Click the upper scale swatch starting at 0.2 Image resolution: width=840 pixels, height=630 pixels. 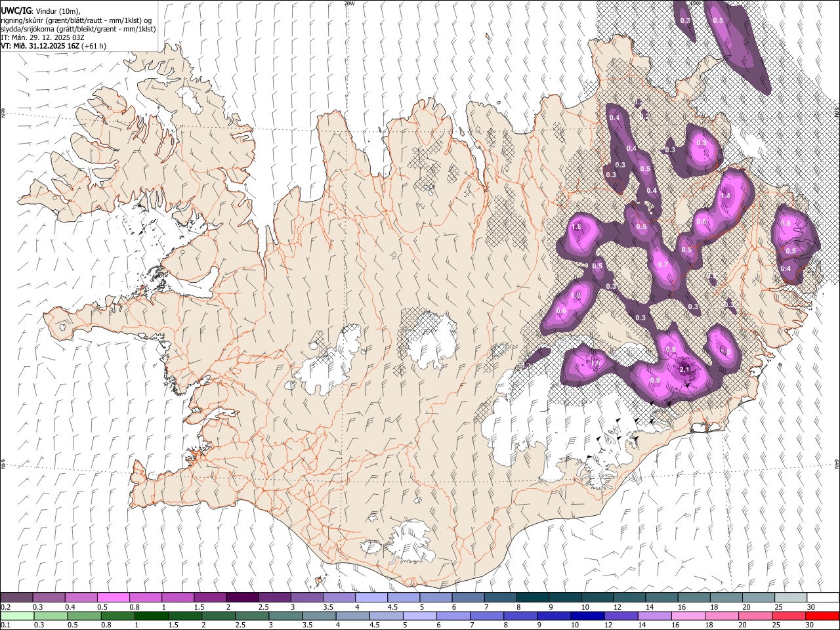click(x=16, y=598)
